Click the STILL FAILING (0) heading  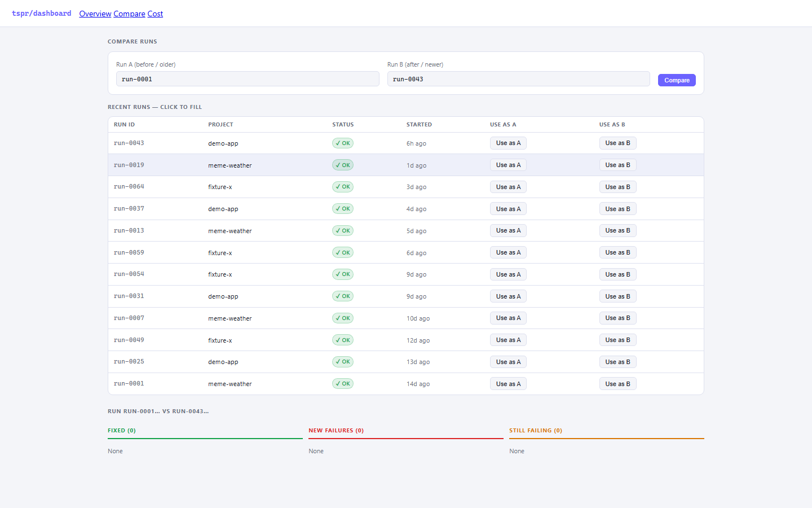(536, 431)
